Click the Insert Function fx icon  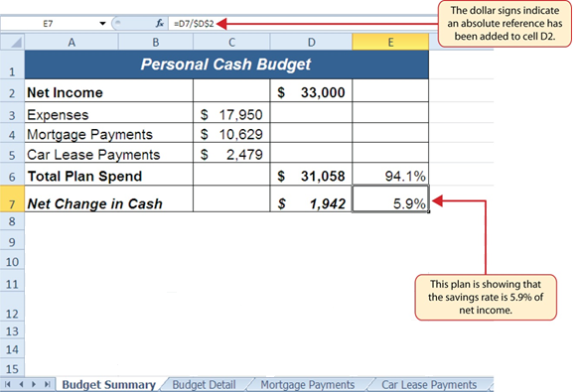pos(160,24)
